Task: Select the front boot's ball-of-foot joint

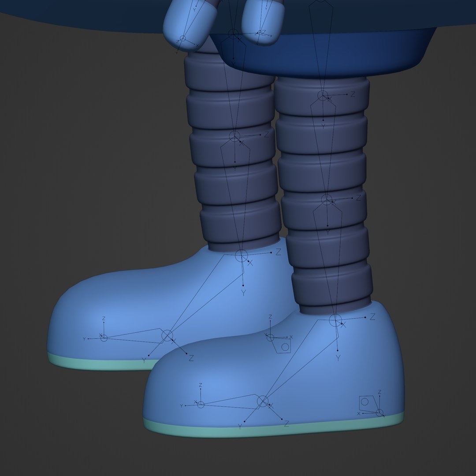Action: tap(263, 401)
